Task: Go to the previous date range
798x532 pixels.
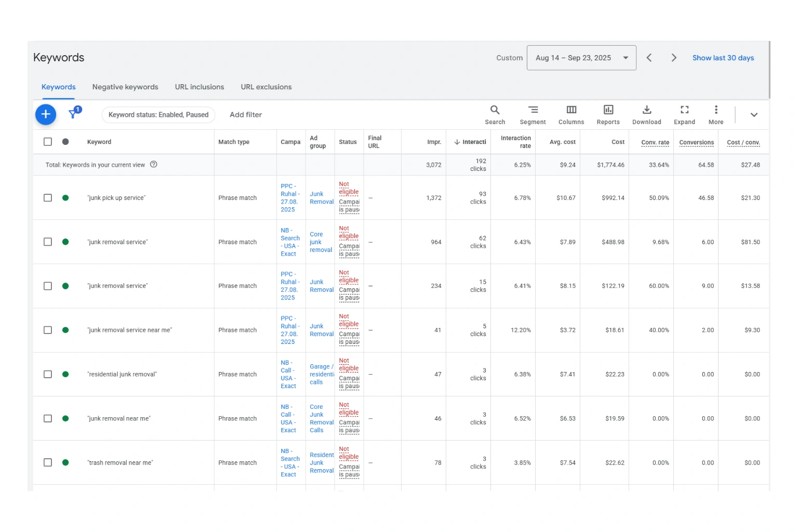Action: coord(649,58)
